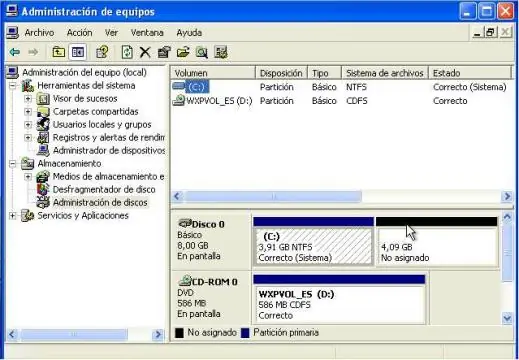Expand the Servicios y Aplicaciones node
The height and width of the screenshot is (360, 519).
(13, 216)
